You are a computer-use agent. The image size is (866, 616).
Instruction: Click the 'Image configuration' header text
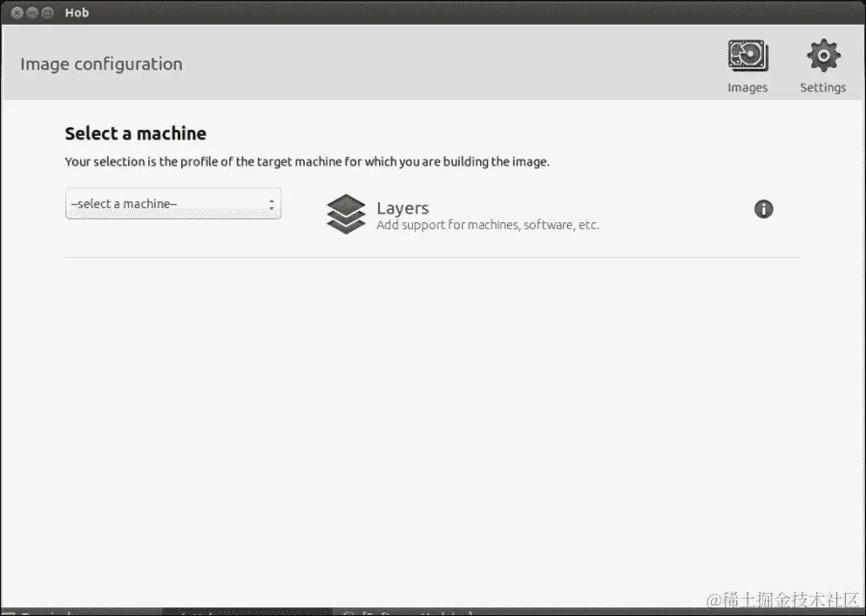(101, 64)
